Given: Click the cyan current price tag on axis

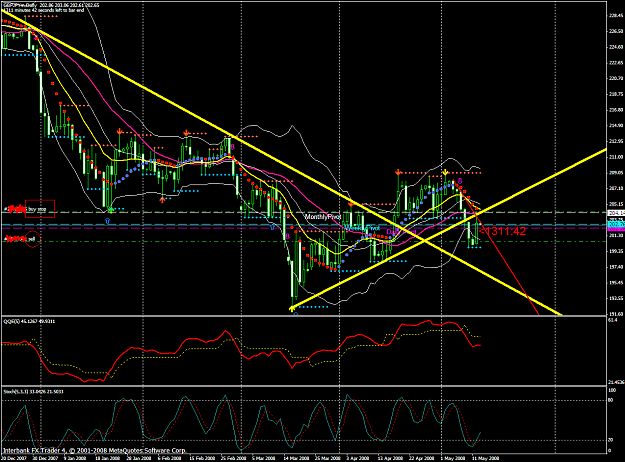Looking at the screenshot, I should point(615,225).
